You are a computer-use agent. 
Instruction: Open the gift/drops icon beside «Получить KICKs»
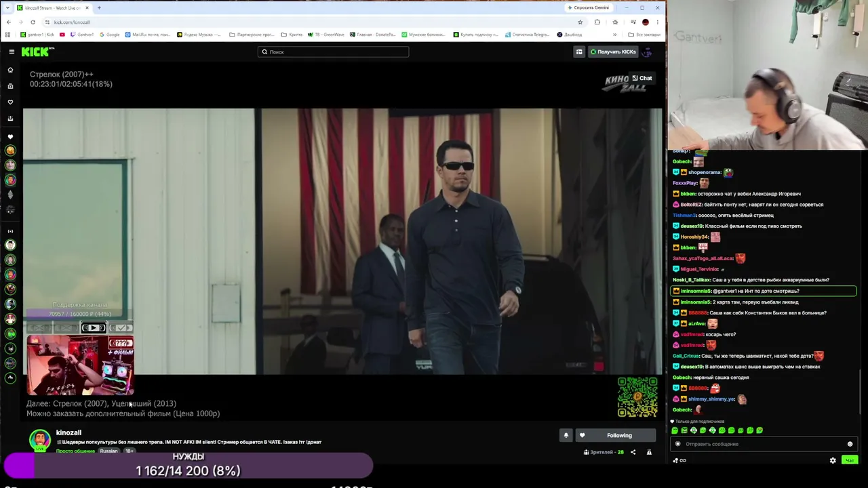point(579,52)
